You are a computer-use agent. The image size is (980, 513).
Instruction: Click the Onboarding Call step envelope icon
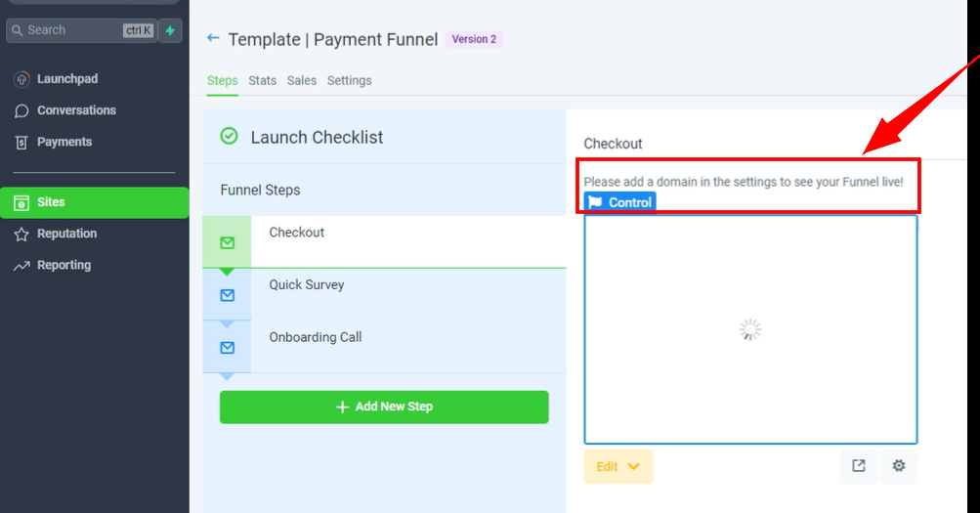pyautogui.click(x=227, y=347)
